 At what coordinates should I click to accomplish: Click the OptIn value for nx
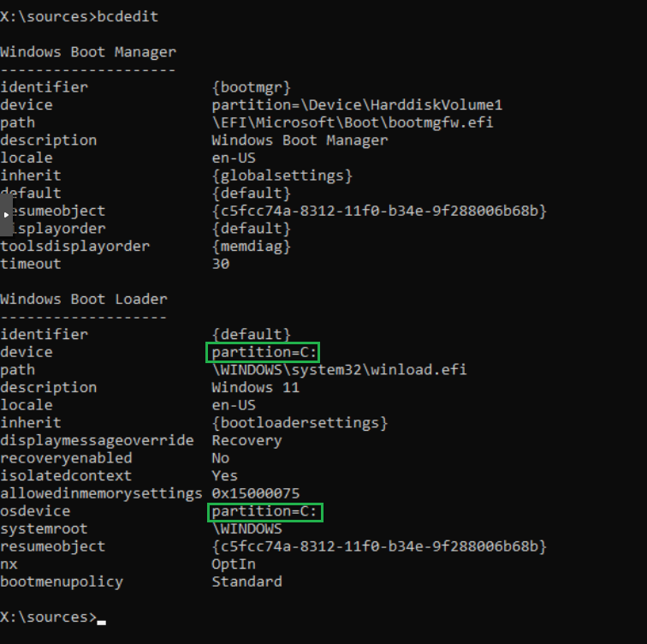pos(234,564)
